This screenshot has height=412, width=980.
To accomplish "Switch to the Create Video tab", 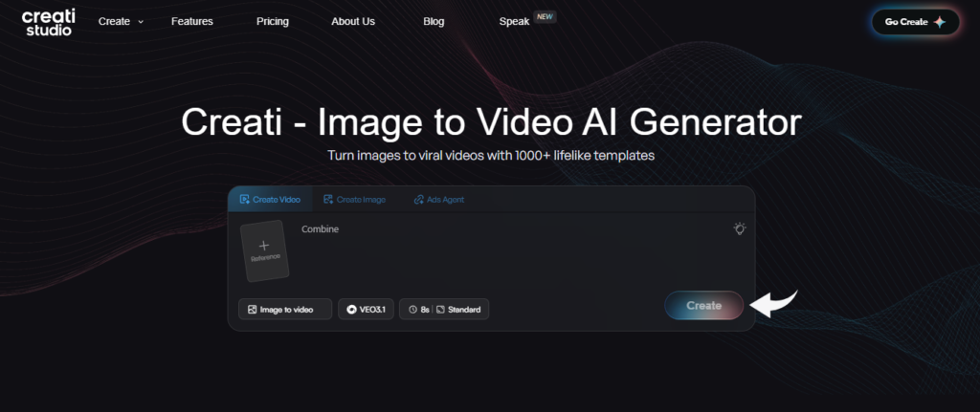I will tap(270, 200).
